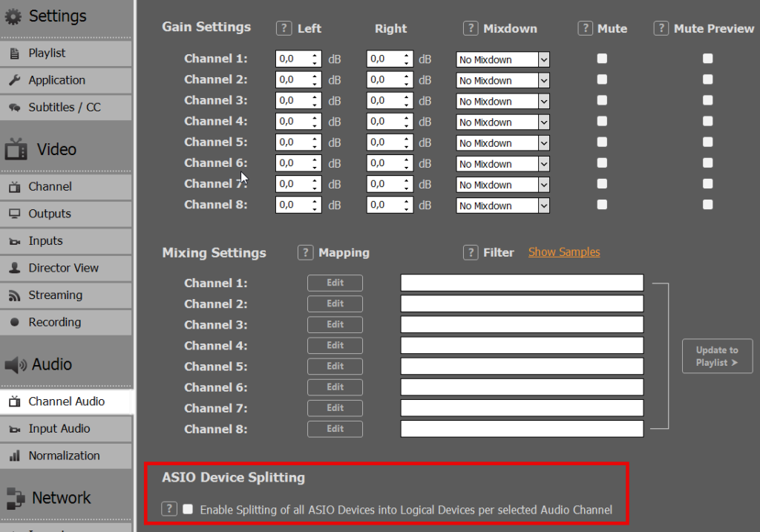The image size is (760, 532).
Task: Go to Subtitles / CC settings
Action: pyautogui.click(x=66, y=108)
